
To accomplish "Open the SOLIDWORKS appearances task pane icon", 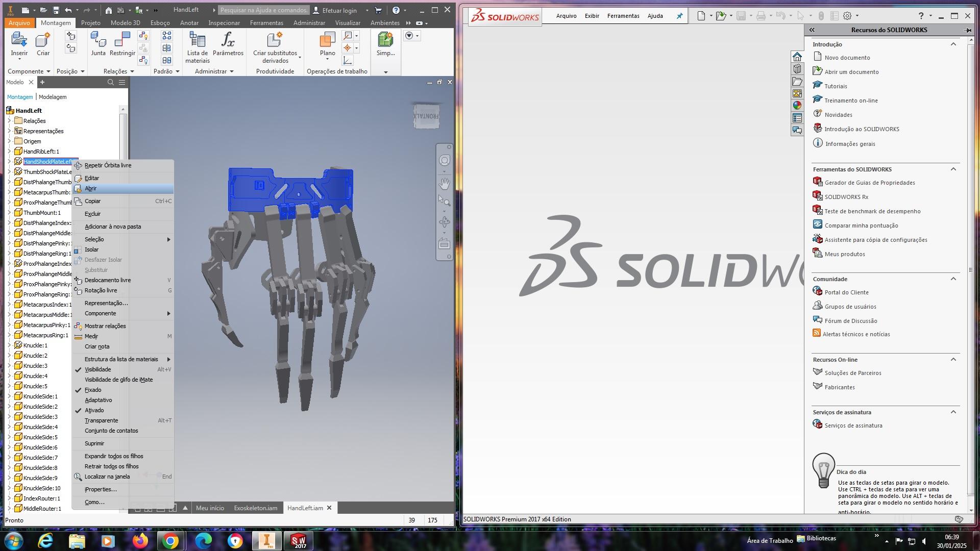I will [x=797, y=106].
